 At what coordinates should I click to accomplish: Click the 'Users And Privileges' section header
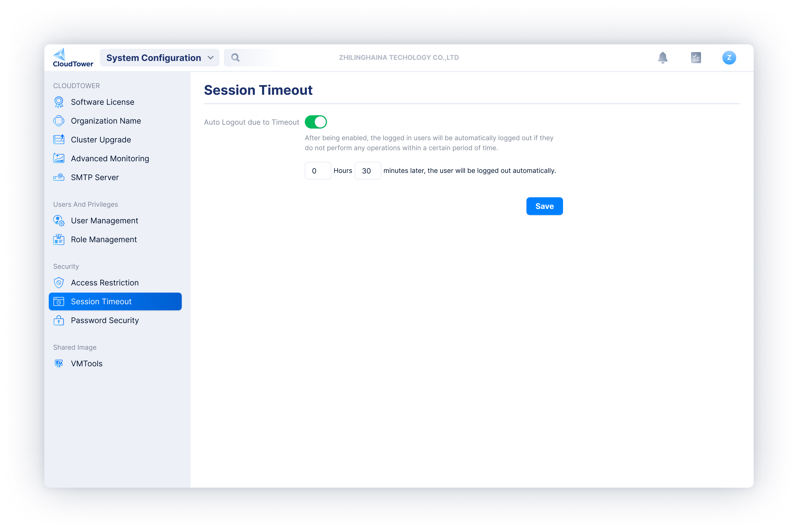[86, 204]
